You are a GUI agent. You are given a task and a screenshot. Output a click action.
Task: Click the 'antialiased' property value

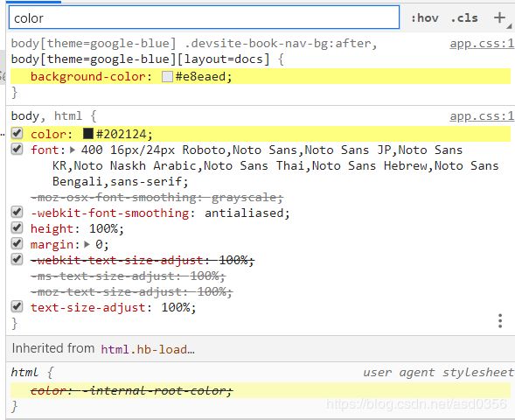coord(244,213)
